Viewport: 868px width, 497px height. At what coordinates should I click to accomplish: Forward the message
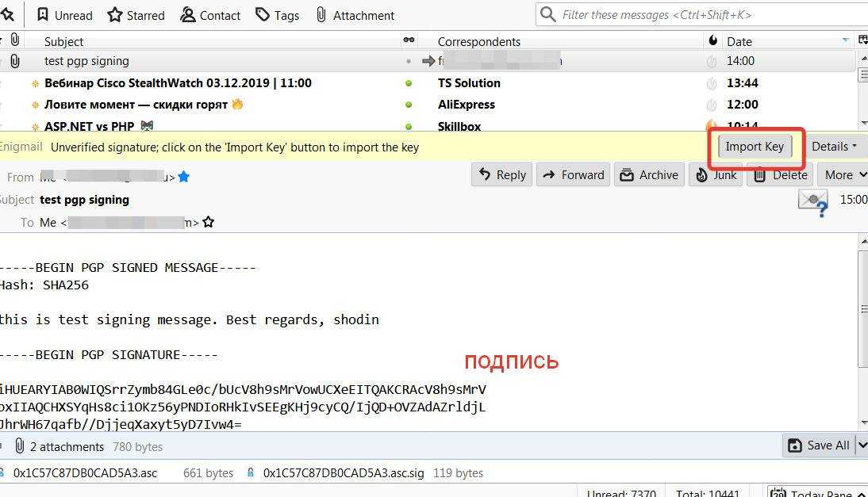[573, 174]
